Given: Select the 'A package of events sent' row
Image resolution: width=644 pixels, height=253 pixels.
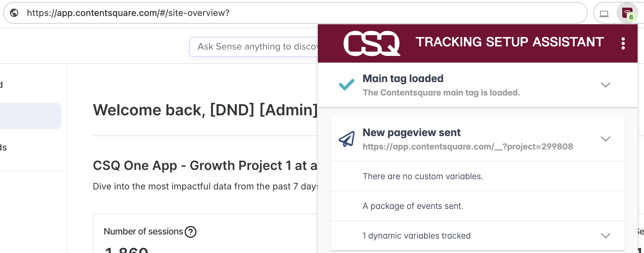Looking at the screenshot, I should 412,206.
